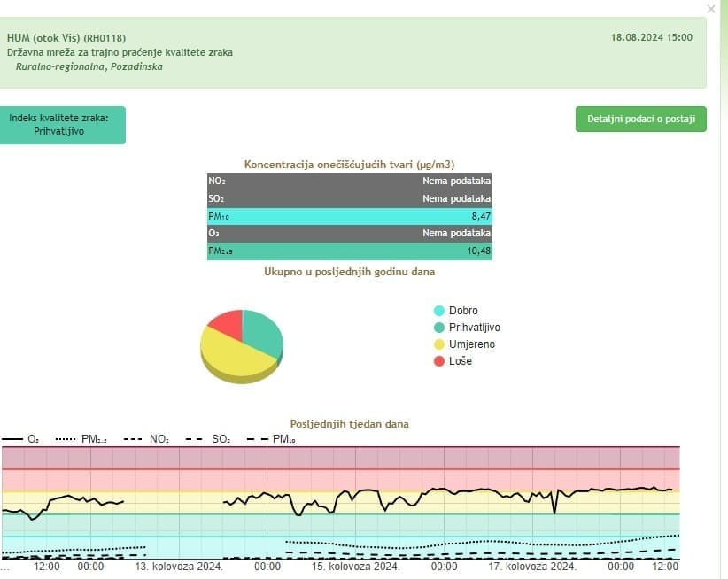Click the yellow slice of the pie chart
The width and height of the screenshot is (728, 579).
click(232, 352)
